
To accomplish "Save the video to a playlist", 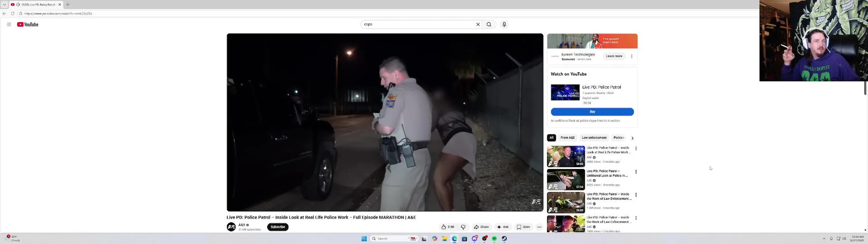I will pos(523,227).
